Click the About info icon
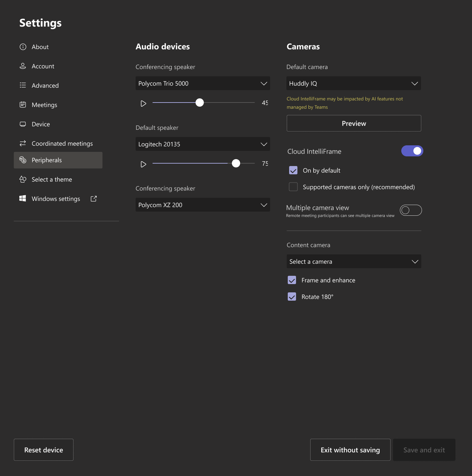The width and height of the screenshot is (472, 476). click(x=23, y=47)
